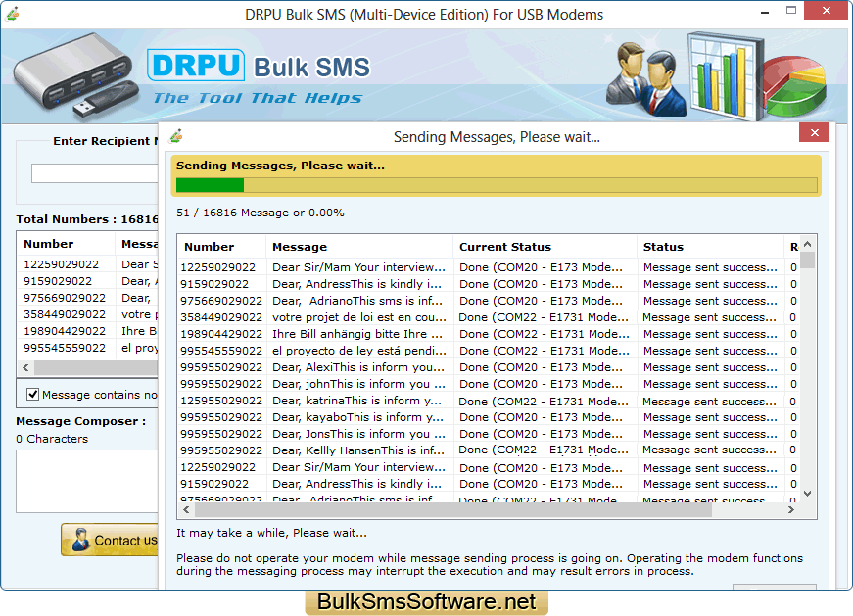Select 198904429022 in the main window recipient list
Image resolution: width=853 pixels, height=616 pixels.
point(65,331)
